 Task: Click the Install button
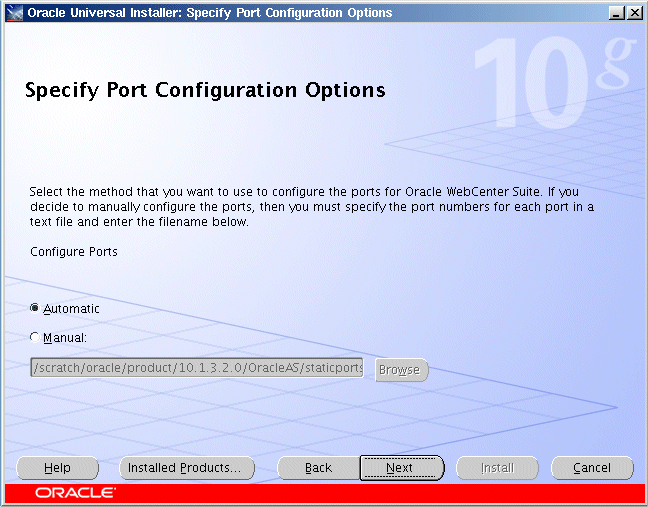pos(497,468)
